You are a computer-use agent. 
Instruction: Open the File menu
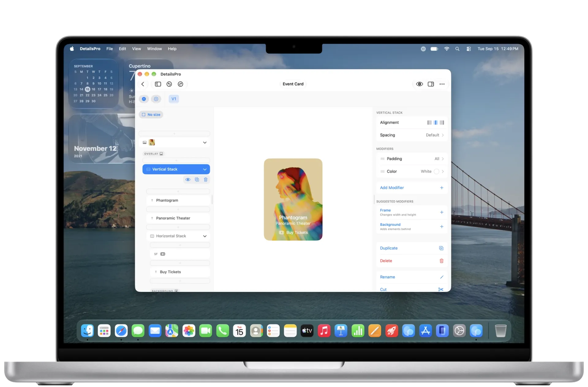pyautogui.click(x=110, y=49)
